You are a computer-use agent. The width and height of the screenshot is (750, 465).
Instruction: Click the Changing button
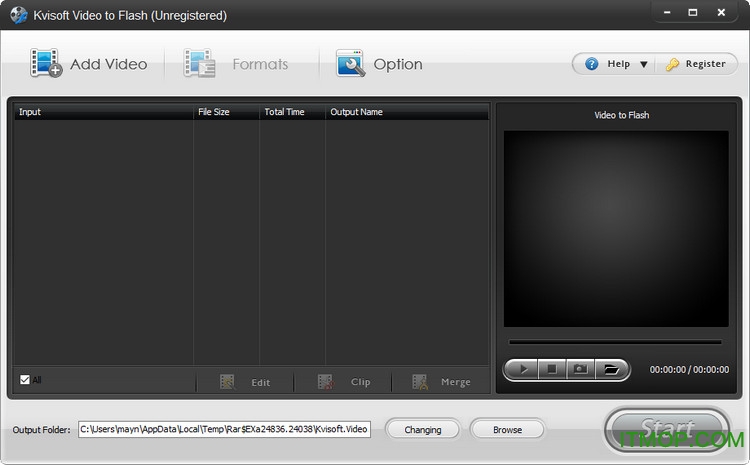point(423,430)
